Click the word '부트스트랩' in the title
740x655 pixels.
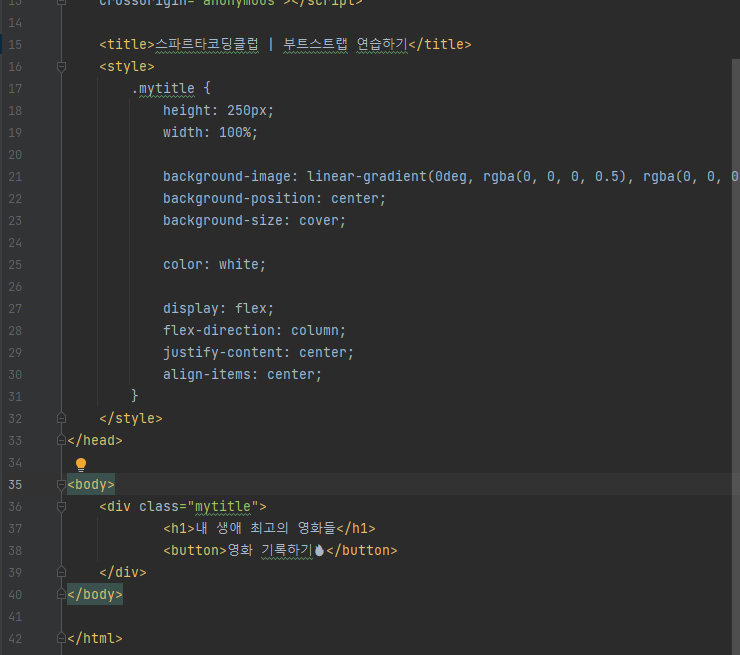pyautogui.click(x=315, y=44)
